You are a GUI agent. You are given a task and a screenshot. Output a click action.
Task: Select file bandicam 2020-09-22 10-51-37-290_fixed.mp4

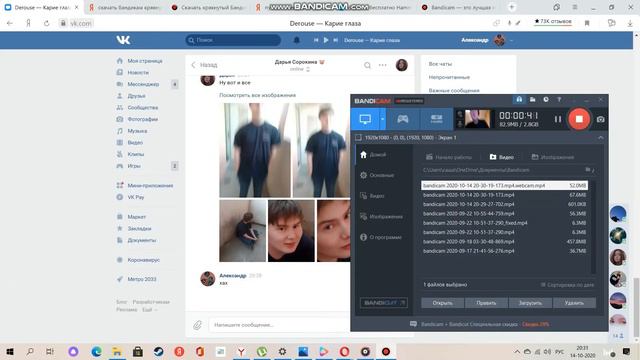tap(504, 223)
